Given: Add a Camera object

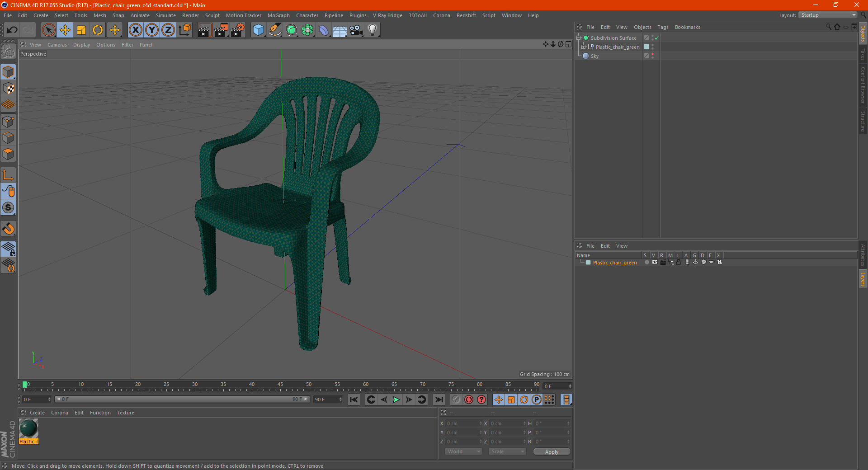Looking at the screenshot, I should (x=356, y=30).
